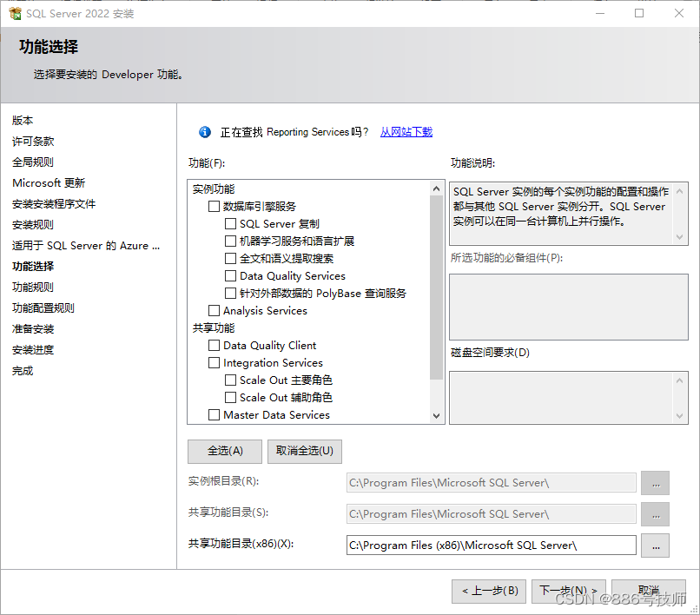
Task: Click inside the 共享功能目录(S) path field
Action: click(x=491, y=514)
